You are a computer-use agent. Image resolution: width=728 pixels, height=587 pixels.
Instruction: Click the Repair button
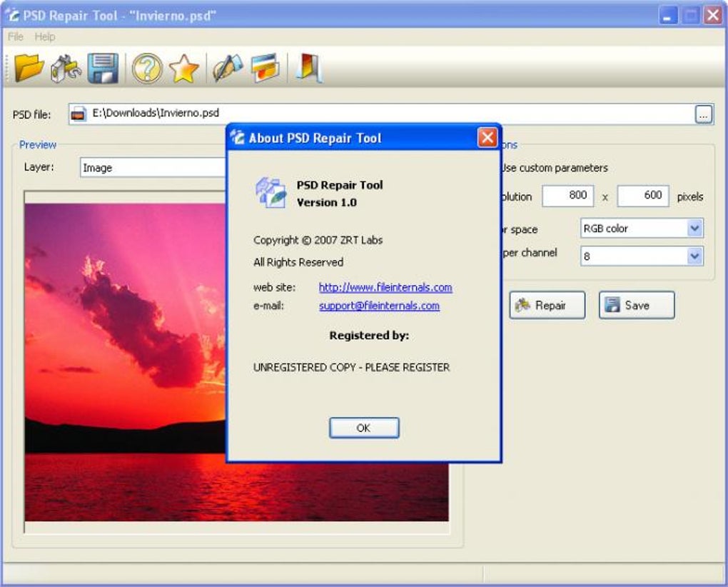(x=547, y=305)
